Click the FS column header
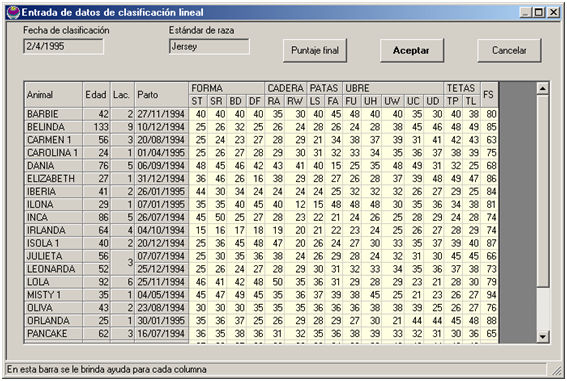 pyautogui.click(x=489, y=94)
